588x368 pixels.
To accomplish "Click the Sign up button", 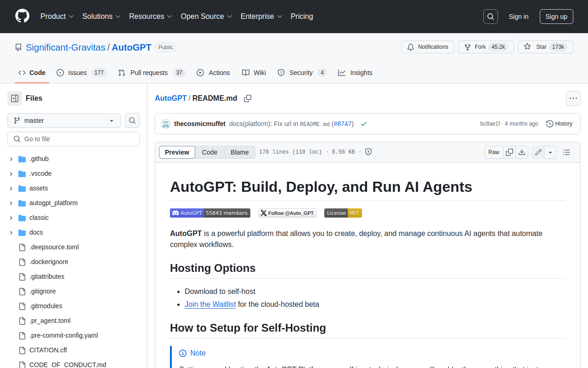I will 556,17.
